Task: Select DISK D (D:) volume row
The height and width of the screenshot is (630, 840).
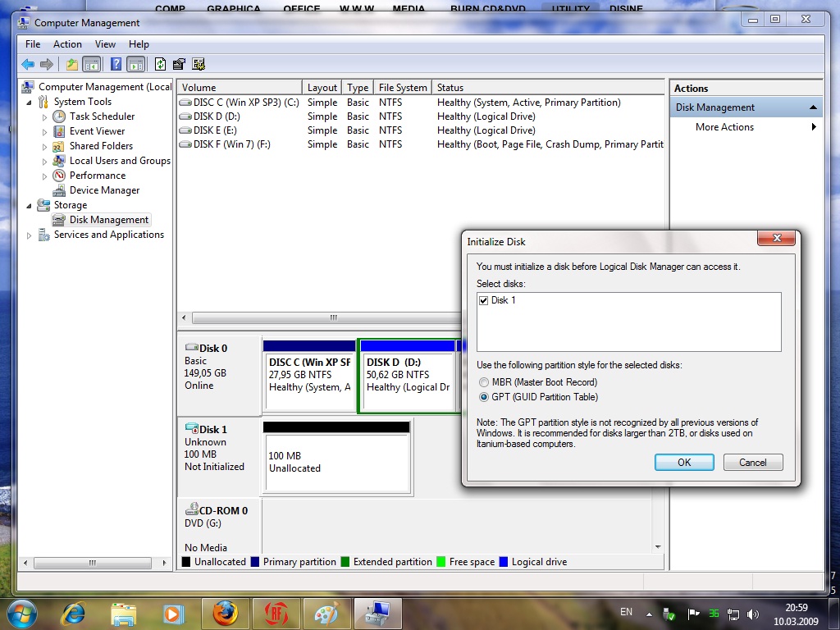Action: coord(421,116)
